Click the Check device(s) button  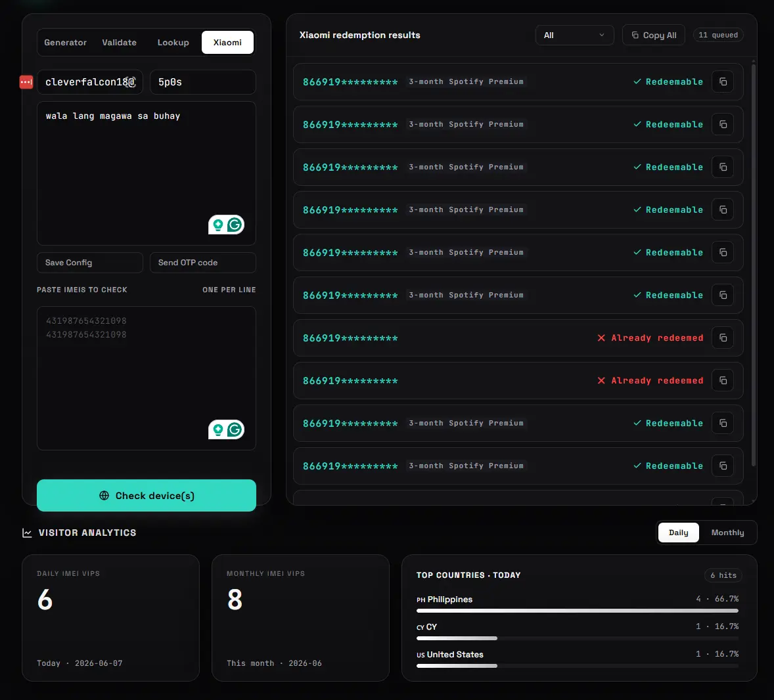[x=146, y=495]
